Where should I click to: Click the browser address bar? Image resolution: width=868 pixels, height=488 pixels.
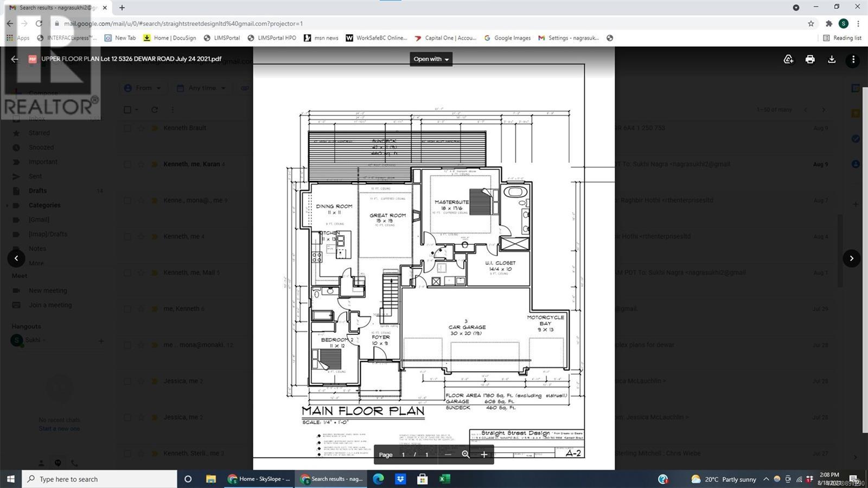point(429,23)
